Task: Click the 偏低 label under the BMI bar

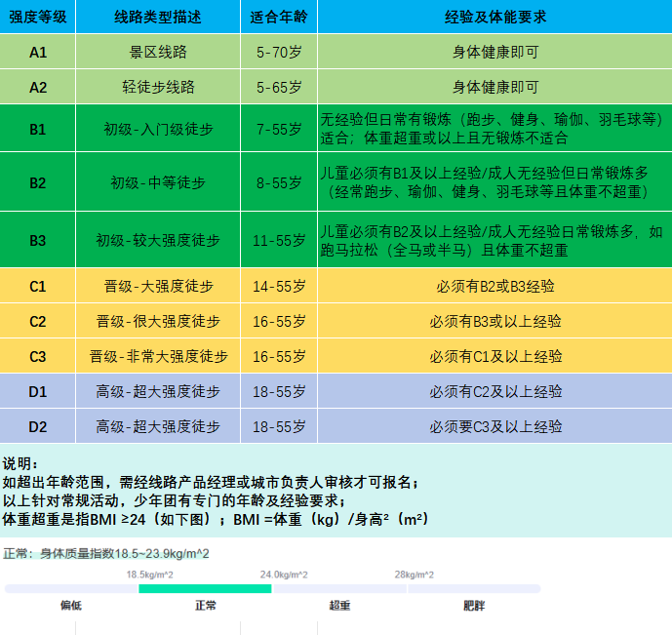Action: pos(71,606)
